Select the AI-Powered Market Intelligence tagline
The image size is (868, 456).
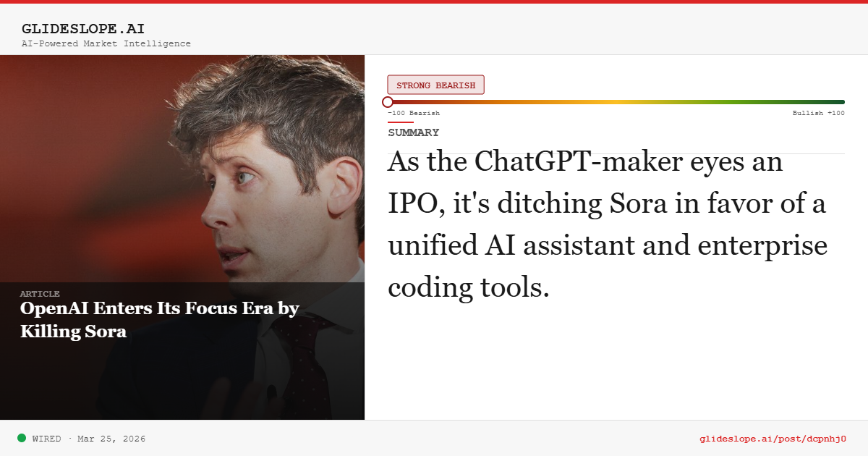point(106,43)
